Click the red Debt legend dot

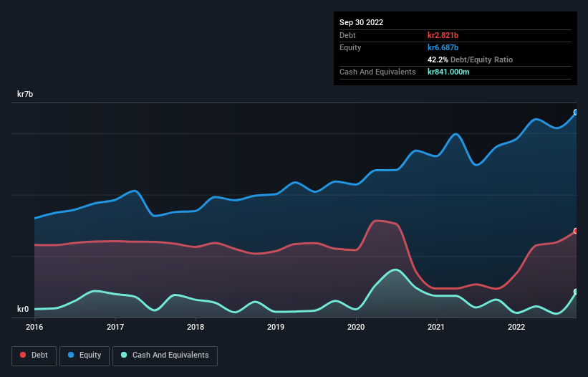pos(23,355)
